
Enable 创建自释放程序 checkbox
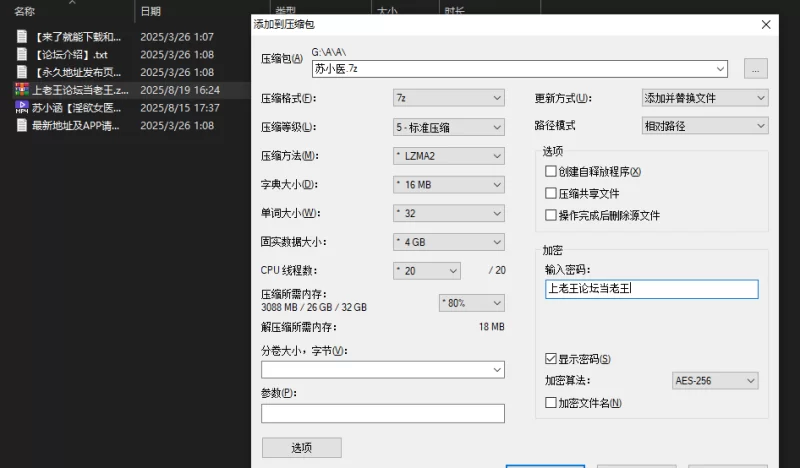coord(551,171)
